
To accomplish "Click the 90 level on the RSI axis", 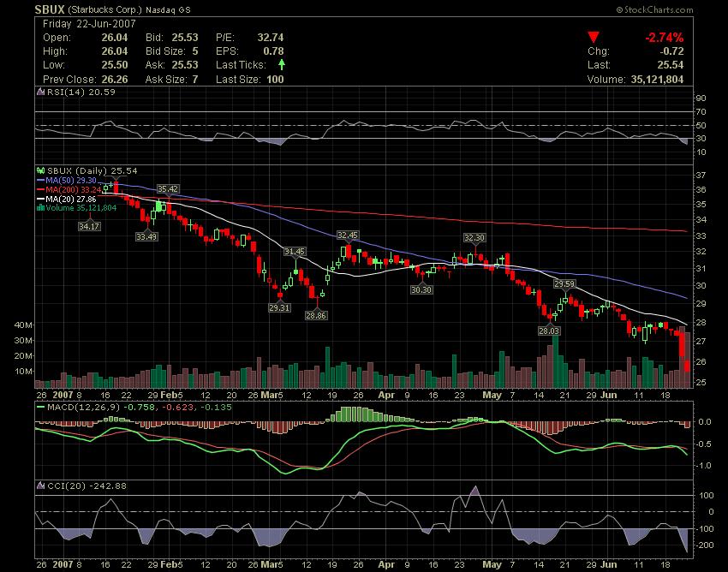I will point(701,98).
